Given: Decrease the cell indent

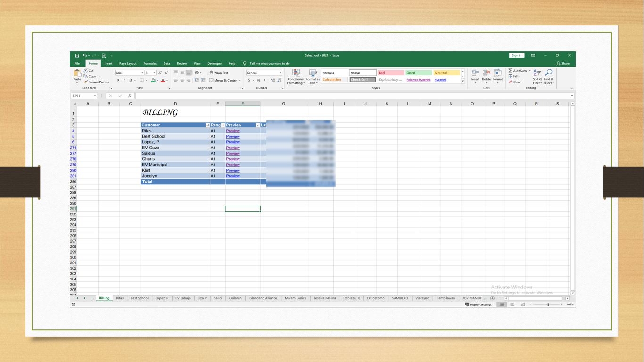Looking at the screenshot, I should [197, 80].
